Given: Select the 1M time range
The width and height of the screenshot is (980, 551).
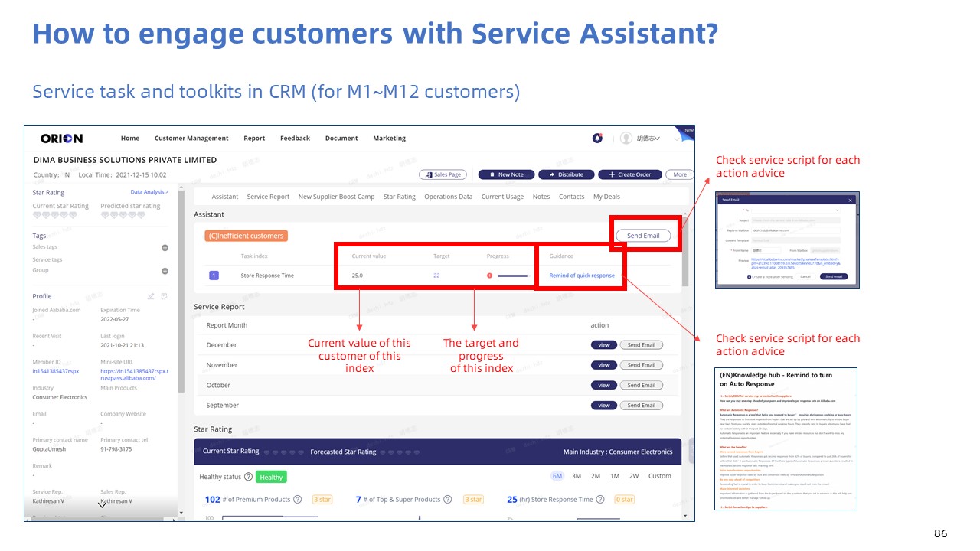Looking at the screenshot, I should click(615, 476).
